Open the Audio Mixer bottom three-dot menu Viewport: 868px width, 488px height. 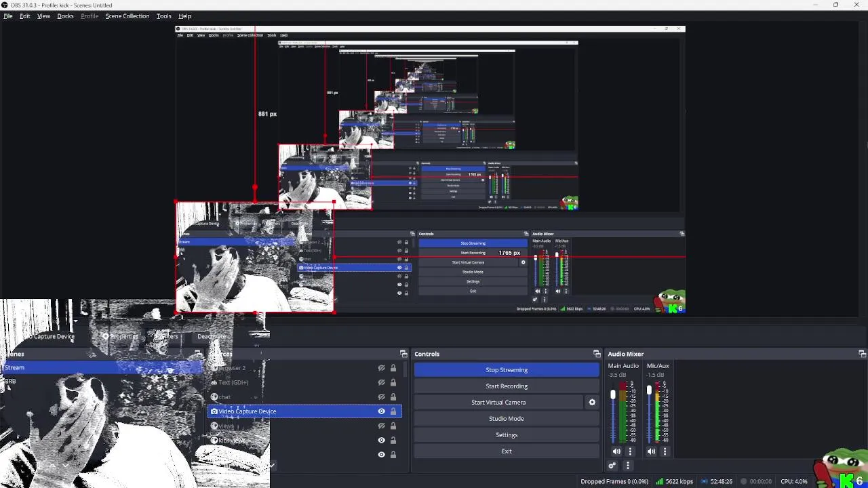point(627,466)
